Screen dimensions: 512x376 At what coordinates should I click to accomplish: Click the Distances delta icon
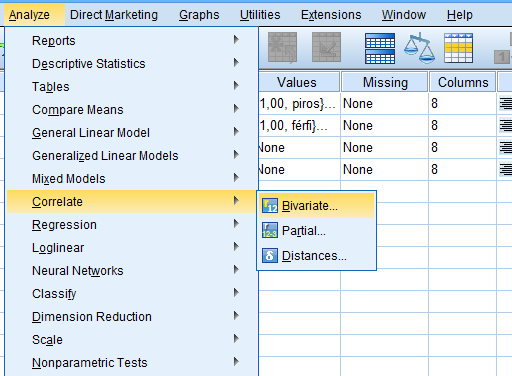pyautogui.click(x=270, y=256)
